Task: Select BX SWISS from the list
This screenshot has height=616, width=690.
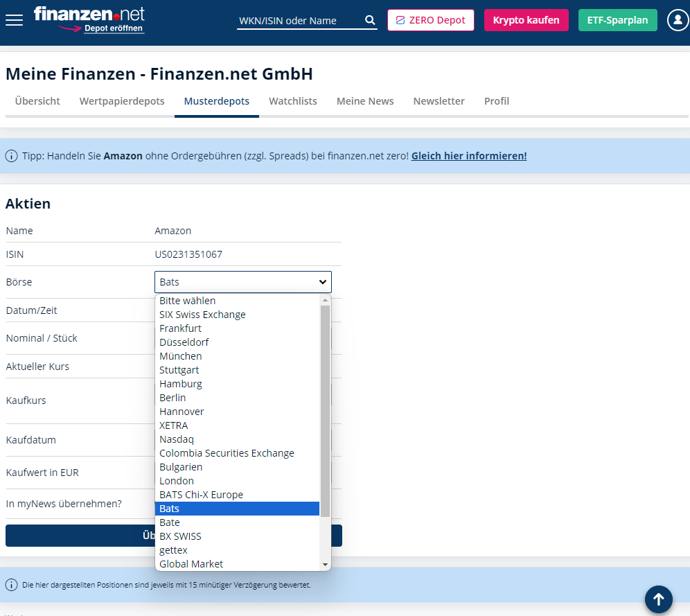Action: 237,536
